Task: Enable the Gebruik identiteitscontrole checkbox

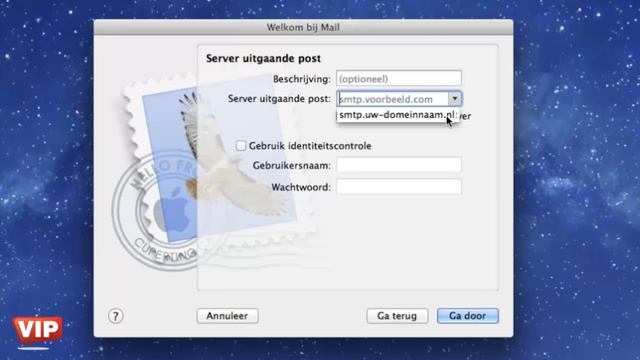Action: (x=241, y=145)
